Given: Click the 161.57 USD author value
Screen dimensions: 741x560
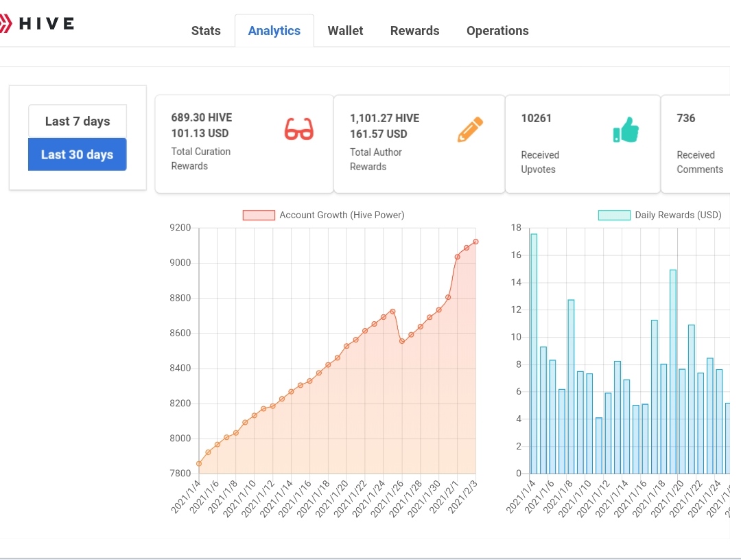Looking at the screenshot, I should pos(379,135).
